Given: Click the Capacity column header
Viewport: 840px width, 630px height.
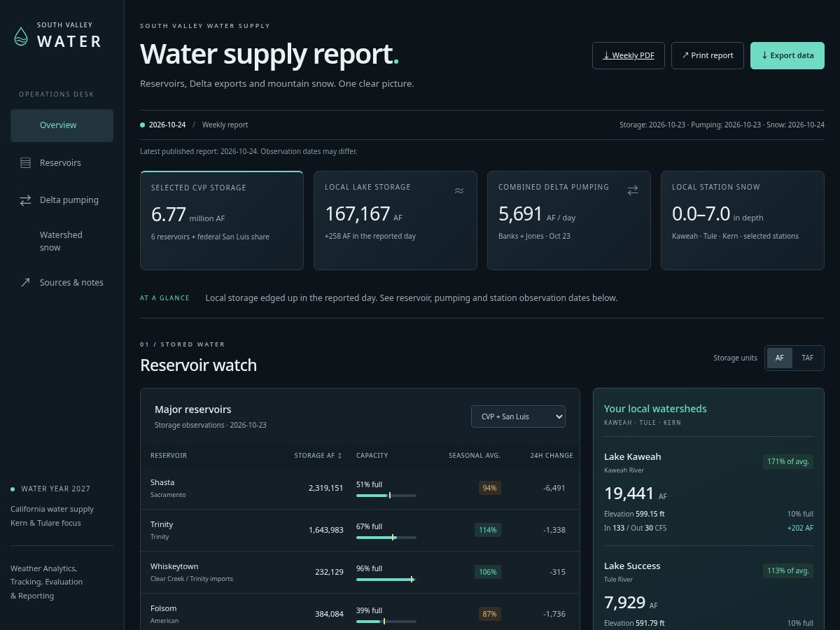Looking at the screenshot, I should 372,456.
